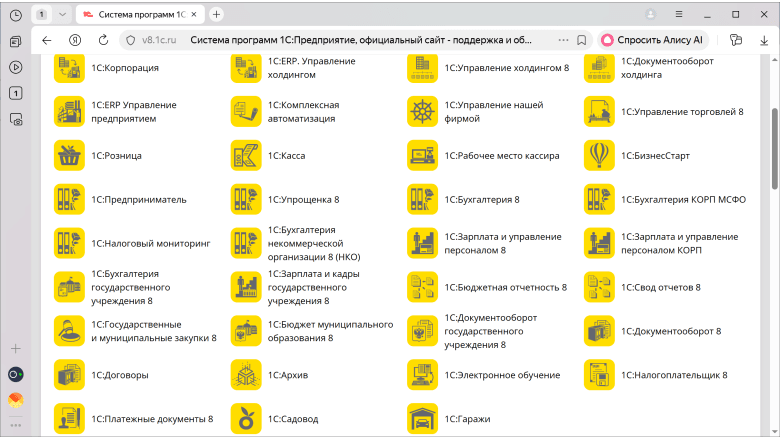Viewport: 780px width, 440px height.
Task: Click the 1С:Управление торговлей 8 icon
Action: click(x=599, y=111)
